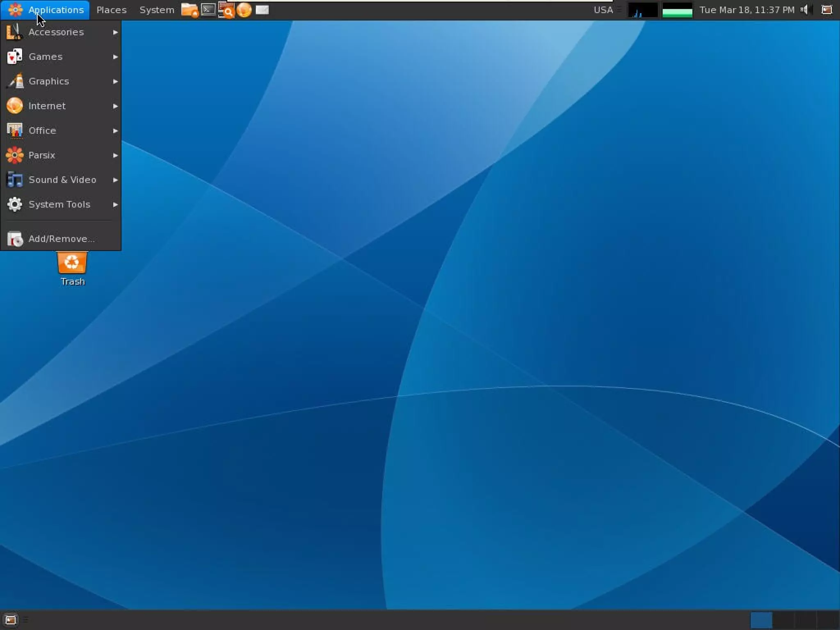Open the Places menu

(x=112, y=10)
